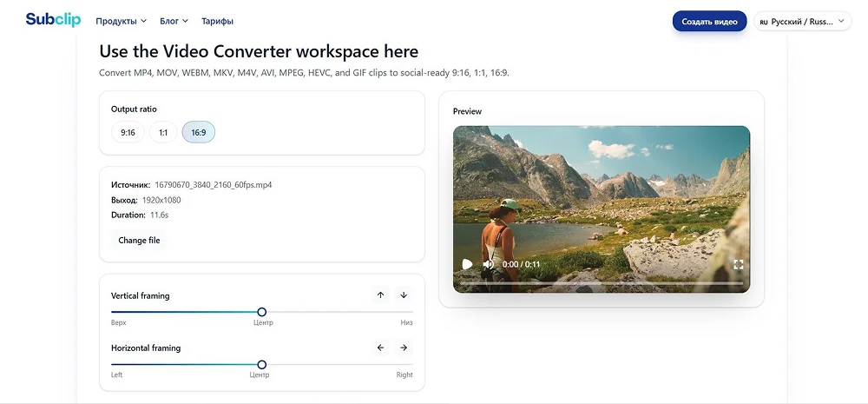Click the Horizontal framing slider handle

[262, 365]
